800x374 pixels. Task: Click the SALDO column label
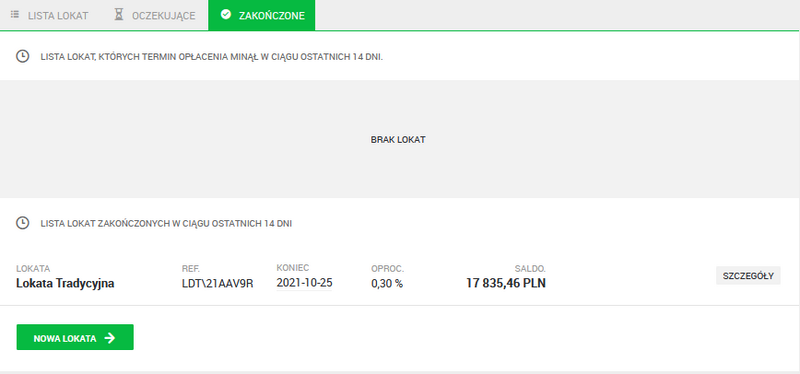pos(530,269)
